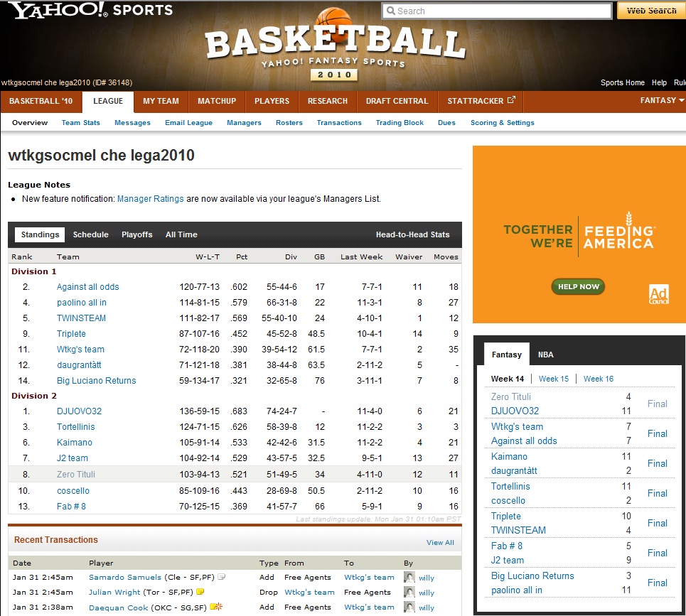686x616 pixels.
Task: Open Trading Block in the sub-navigation
Action: pyautogui.click(x=400, y=123)
